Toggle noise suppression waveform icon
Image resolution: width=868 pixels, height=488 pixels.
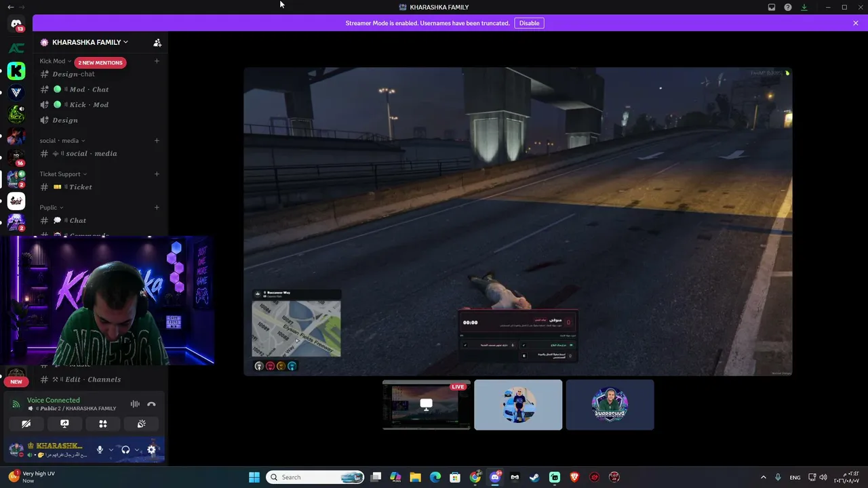[x=135, y=404]
